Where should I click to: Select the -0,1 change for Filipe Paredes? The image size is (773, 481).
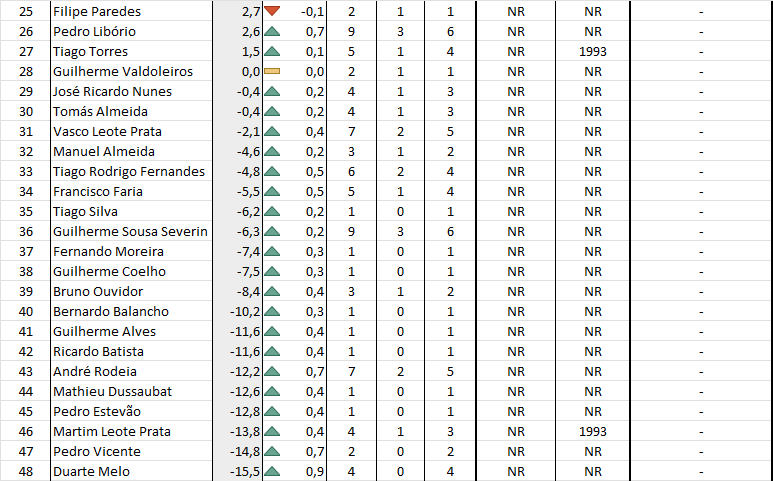pyautogui.click(x=313, y=11)
